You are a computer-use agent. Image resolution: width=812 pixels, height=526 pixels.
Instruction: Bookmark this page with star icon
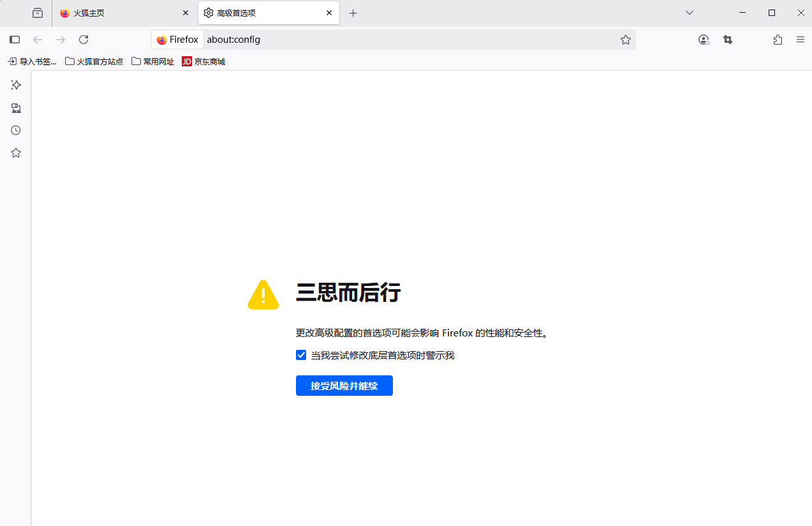(626, 40)
